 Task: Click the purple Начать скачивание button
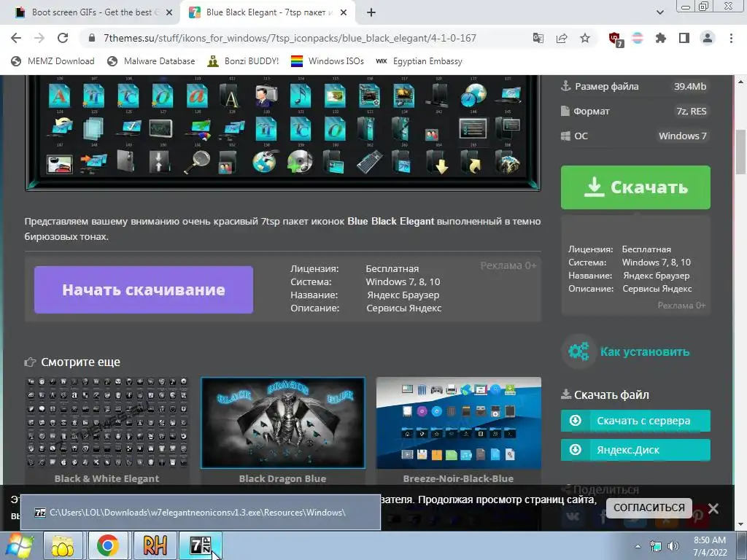[144, 289]
